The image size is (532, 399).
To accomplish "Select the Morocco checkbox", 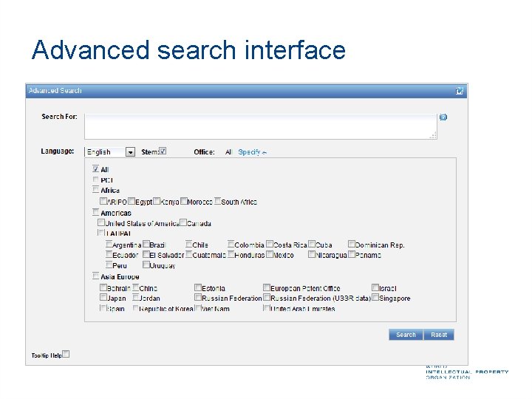I will click(183, 201).
